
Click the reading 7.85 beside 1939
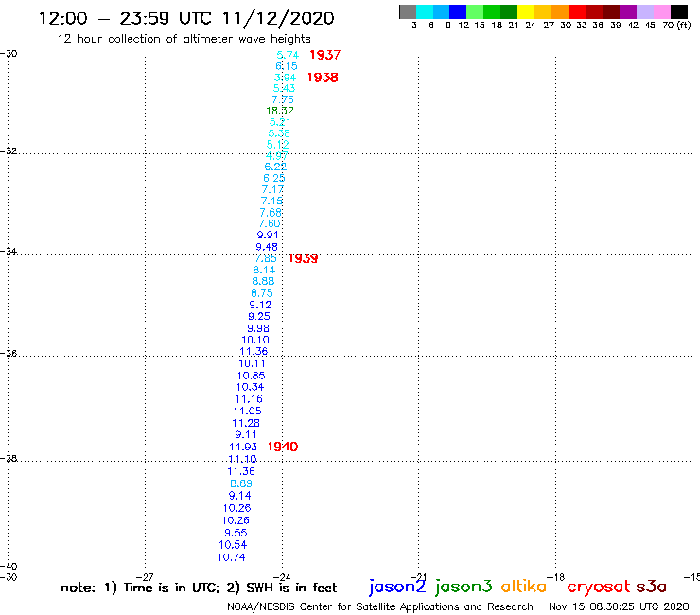click(x=266, y=258)
